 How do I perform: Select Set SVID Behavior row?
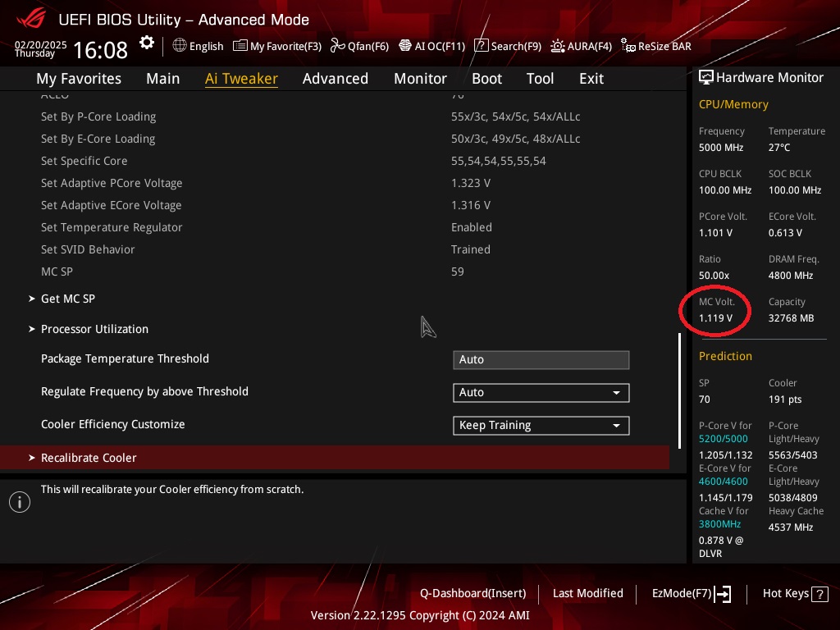click(335, 249)
